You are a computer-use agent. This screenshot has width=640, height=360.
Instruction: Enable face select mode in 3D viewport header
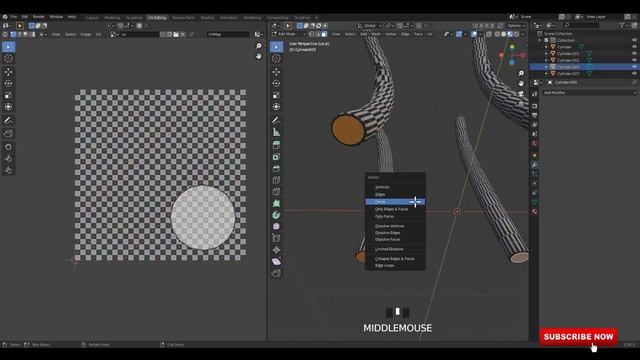pyautogui.click(x=324, y=34)
